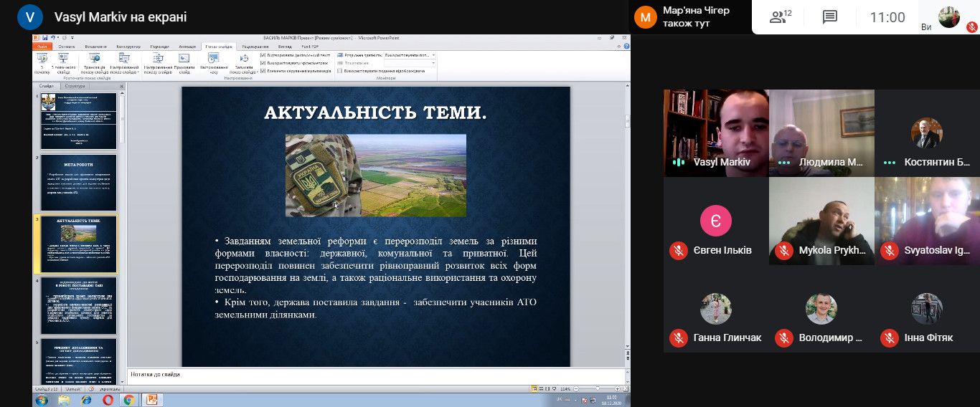Image resolution: width=980 pixels, height=407 pixels.
Task: Toggle show media controls checkbox
Action: [x=263, y=71]
